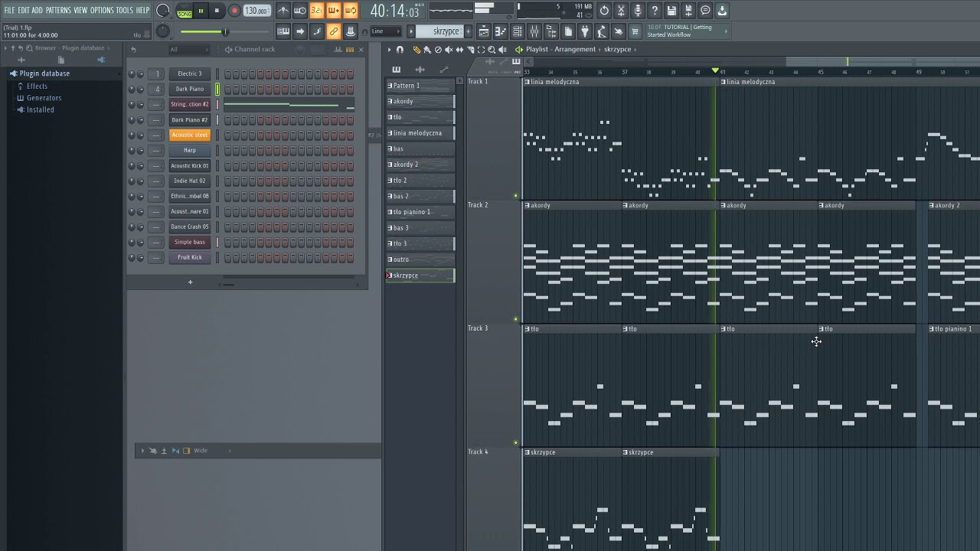Screen dimensions: 980x551
Task: Expand the Installed folder in browser
Action: click(x=40, y=110)
